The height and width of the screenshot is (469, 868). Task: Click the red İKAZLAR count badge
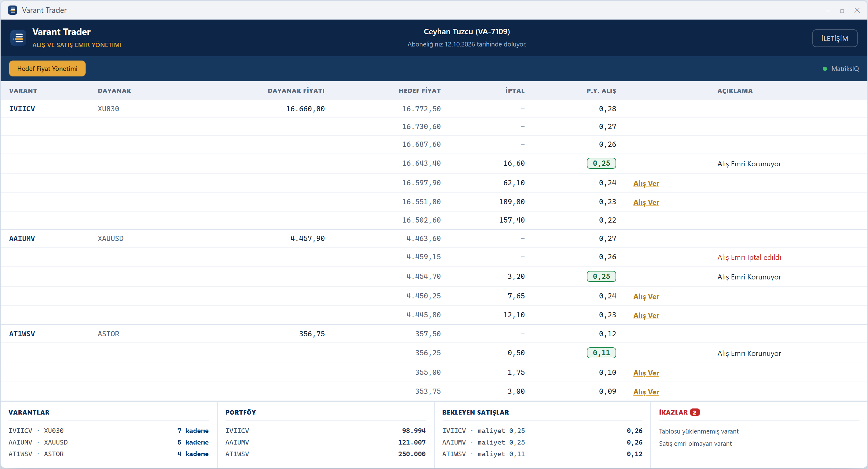[x=694, y=412]
